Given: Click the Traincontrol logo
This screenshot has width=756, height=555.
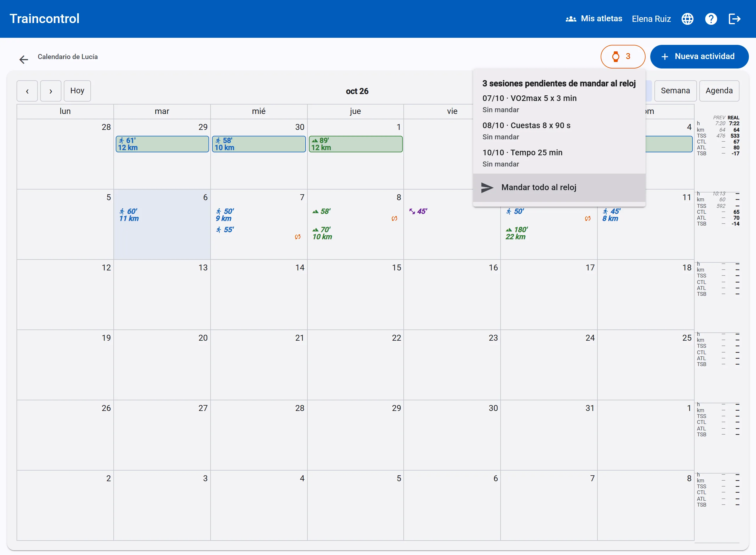Looking at the screenshot, I should (x=44, y=19).
